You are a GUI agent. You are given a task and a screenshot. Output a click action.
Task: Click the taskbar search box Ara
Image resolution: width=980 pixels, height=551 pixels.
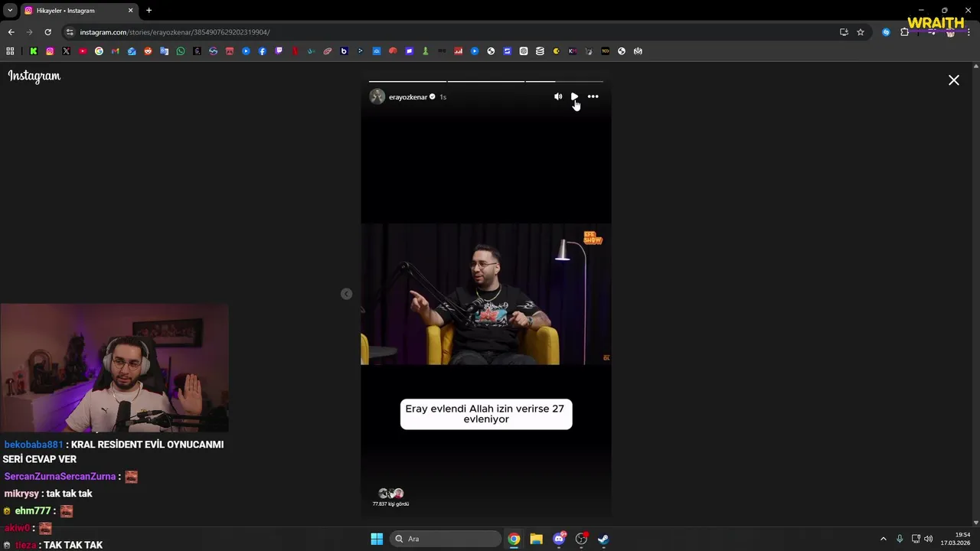[446, 539]
